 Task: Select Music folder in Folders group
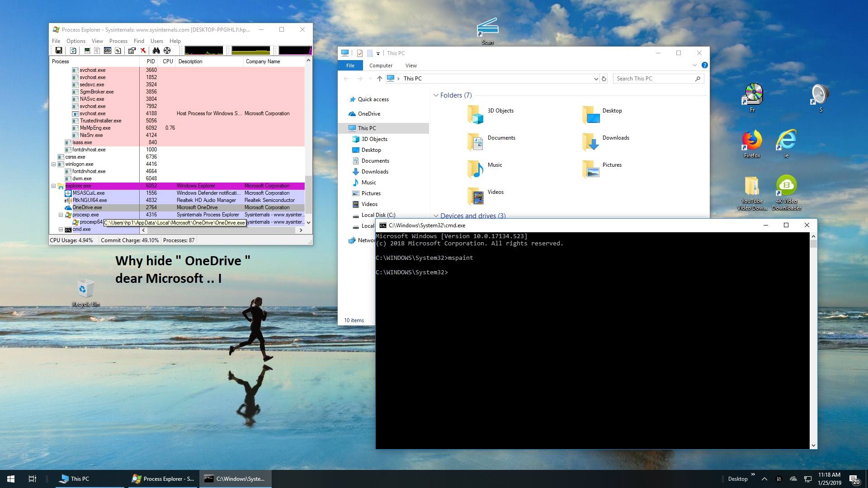(484, 169)
